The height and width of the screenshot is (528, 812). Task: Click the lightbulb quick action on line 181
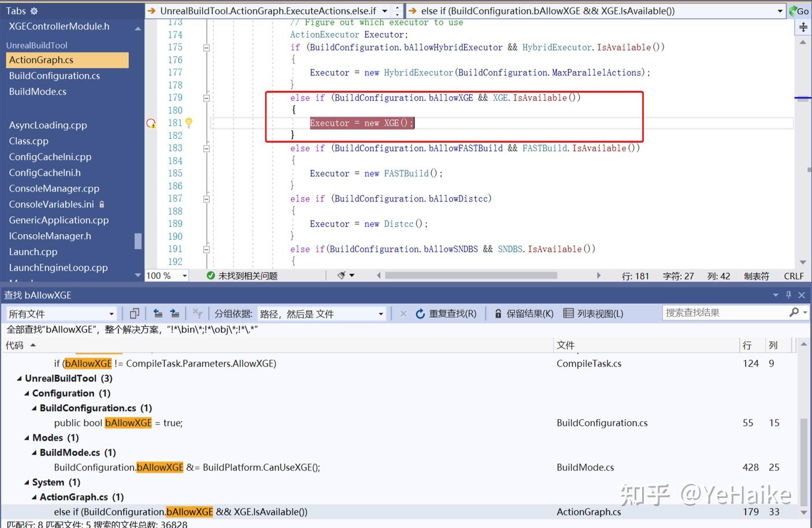pyautogui.click(x=188, y=123)
